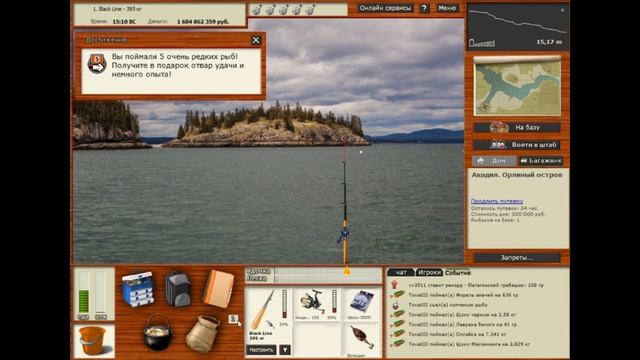This screenshot has width=640, height=360.
Task: Switch to the Чат tab
Action: [401, 272]
